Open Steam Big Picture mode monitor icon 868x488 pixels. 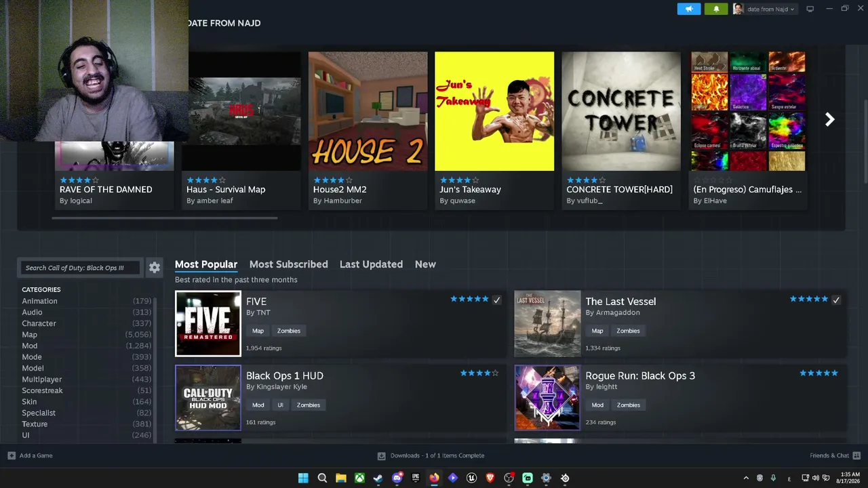[x=810, y=9]
